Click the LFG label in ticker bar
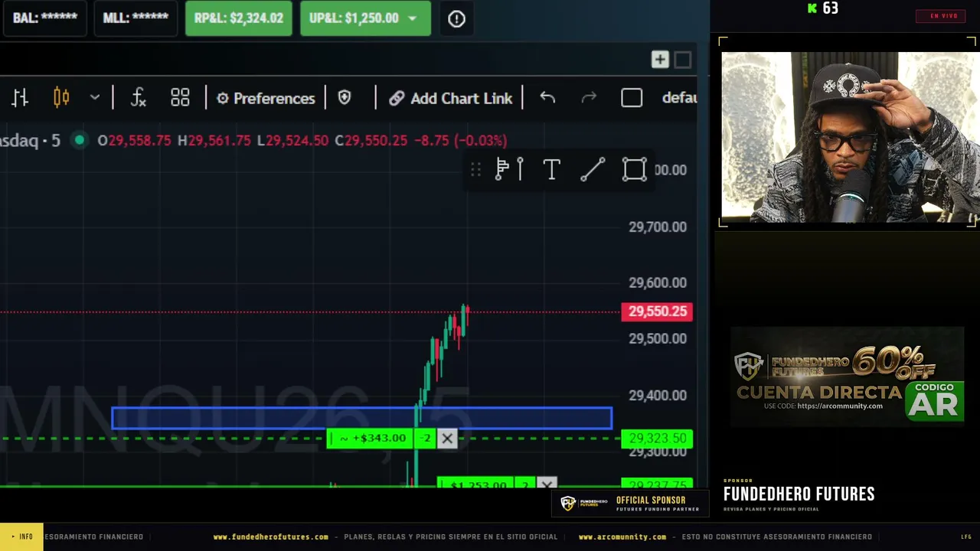The height and width of the screenshot is (551, 980). pyautogui.click(x=966, y=537)
